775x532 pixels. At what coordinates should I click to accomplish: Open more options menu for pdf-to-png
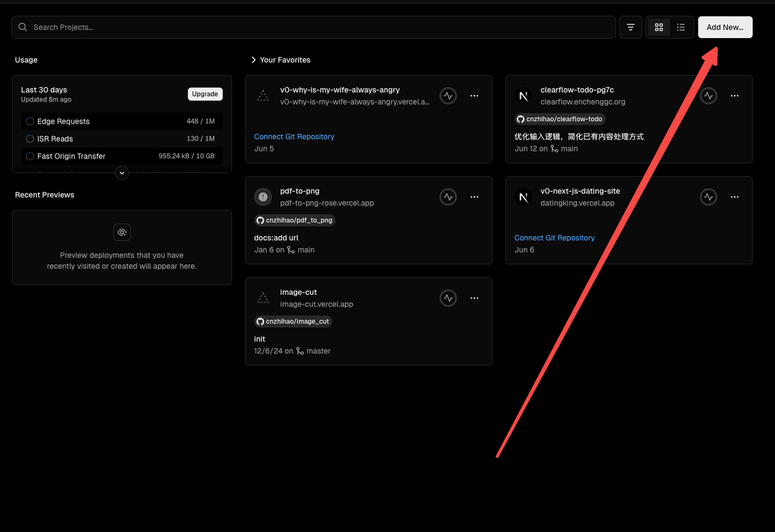[474, 197]
